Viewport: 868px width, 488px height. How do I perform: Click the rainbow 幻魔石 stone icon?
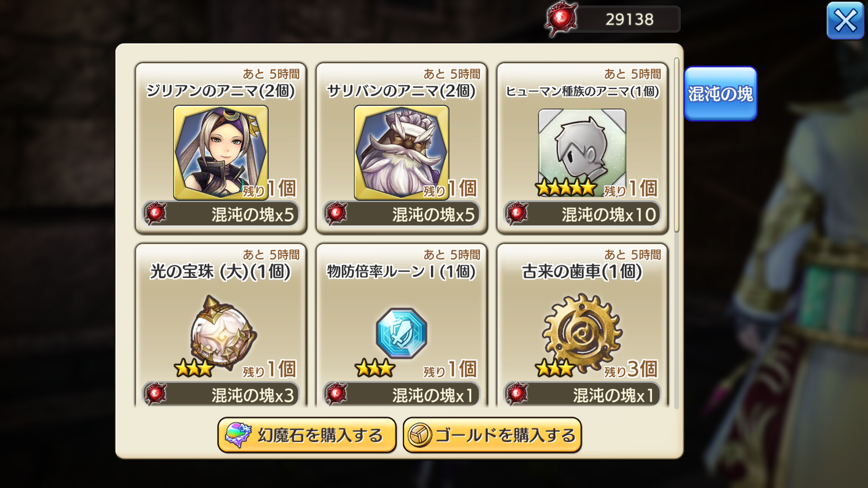(238, 435)
